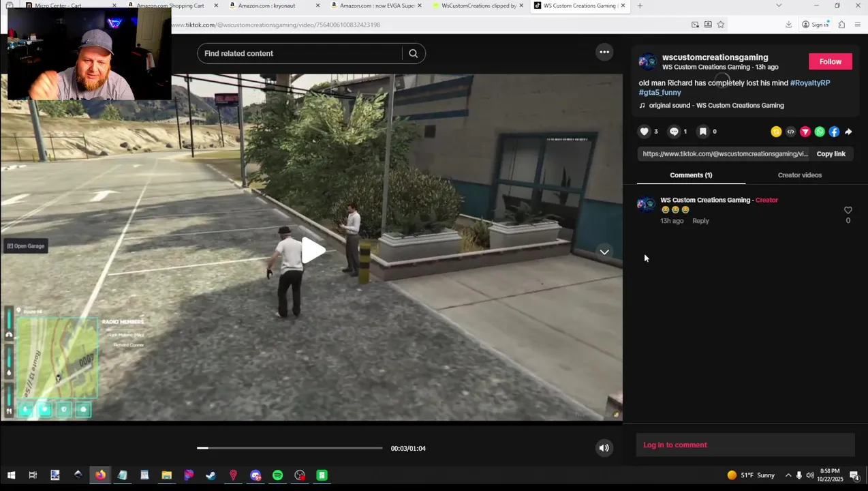Open the Windows notification center icon

(854, 475)
